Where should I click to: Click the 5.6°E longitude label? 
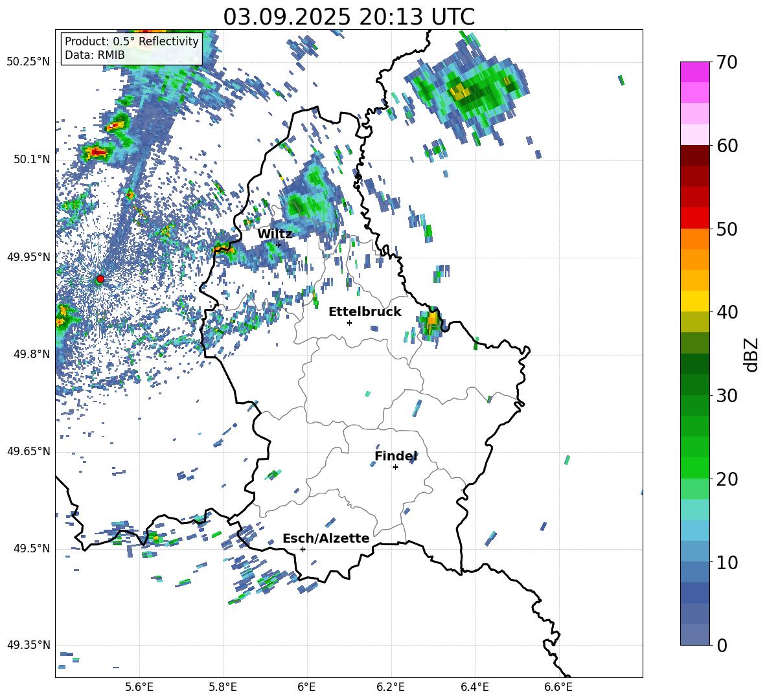pos(139,688)
